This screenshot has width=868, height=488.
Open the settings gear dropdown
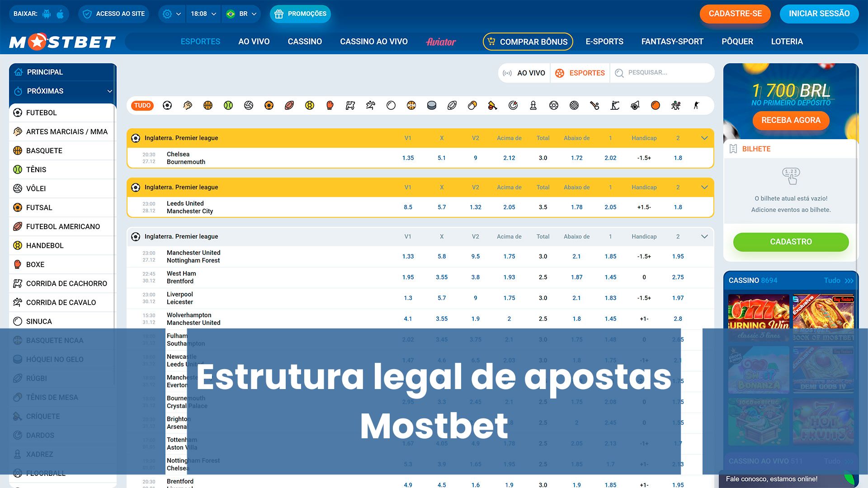pos(171,14)
